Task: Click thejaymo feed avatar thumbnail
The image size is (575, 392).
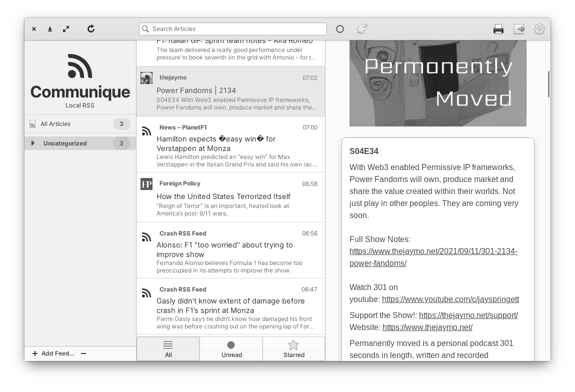Action: tap(146, 78)
